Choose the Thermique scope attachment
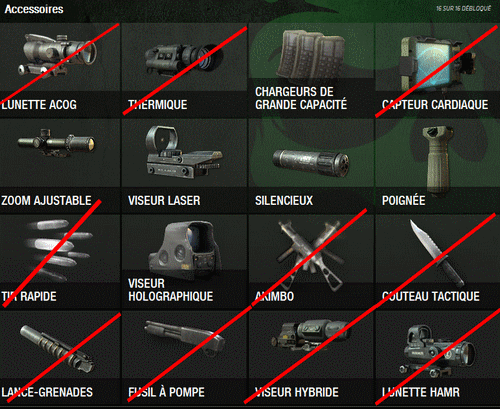 click(184, 59)
